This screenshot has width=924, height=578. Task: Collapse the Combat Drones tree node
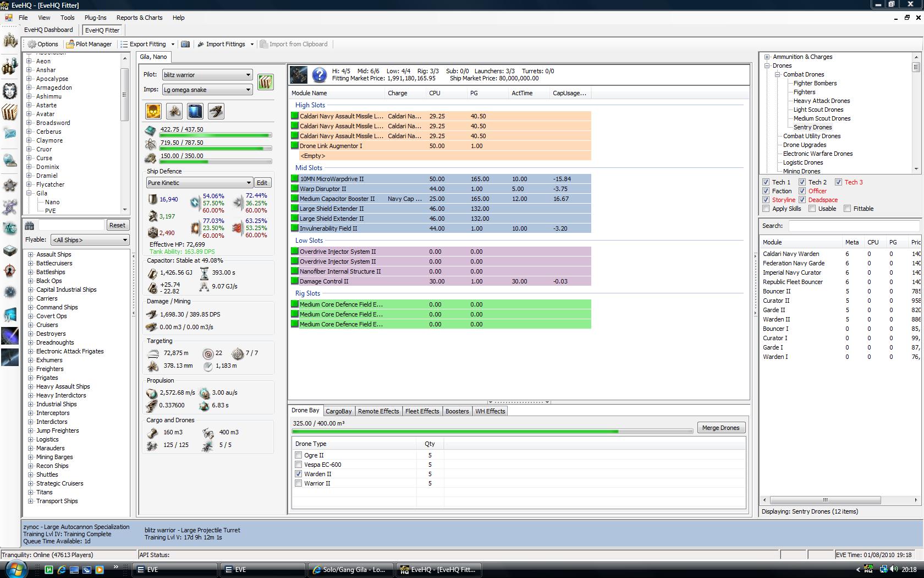point(778,74)
